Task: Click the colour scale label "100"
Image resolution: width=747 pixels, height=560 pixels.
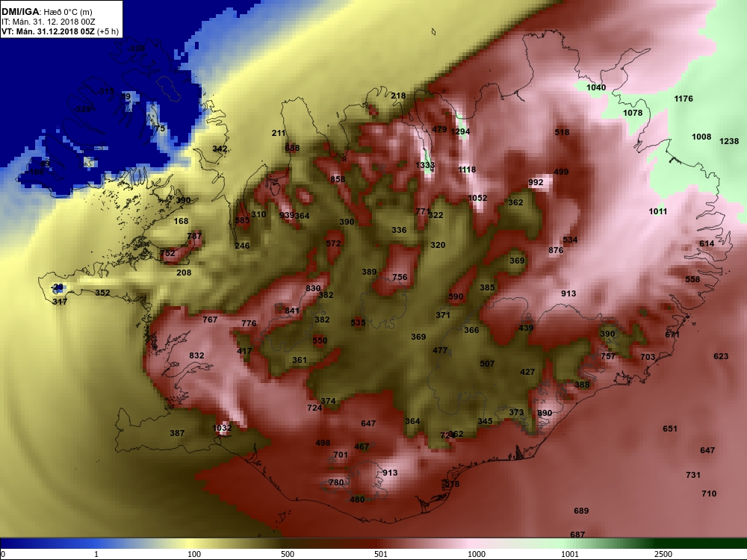Action: 194,554
